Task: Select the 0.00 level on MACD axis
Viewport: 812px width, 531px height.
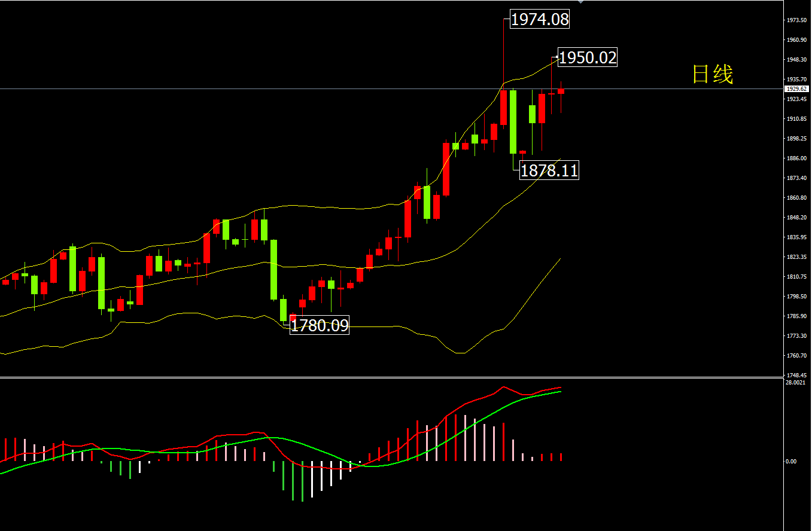Action: (x=791, y=461)
